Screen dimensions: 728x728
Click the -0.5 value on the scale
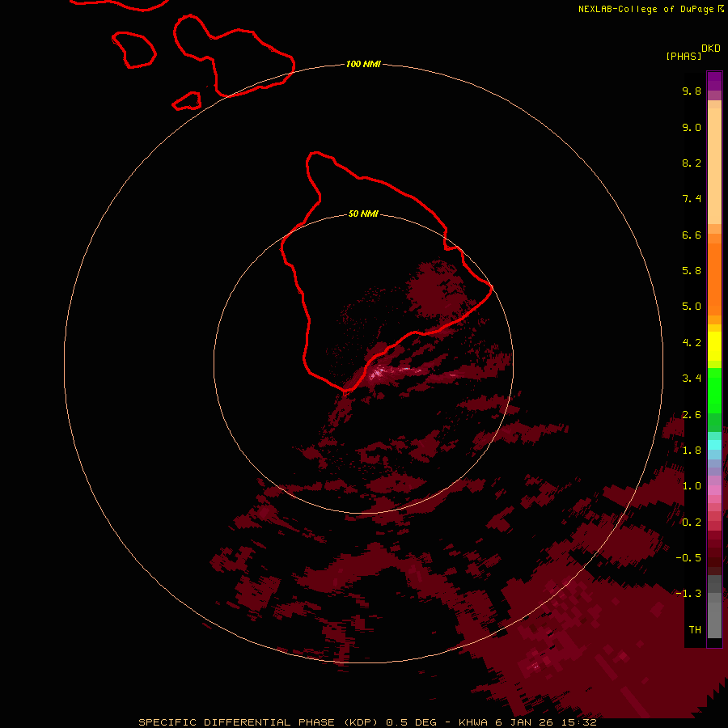click(x=688, y=558)
